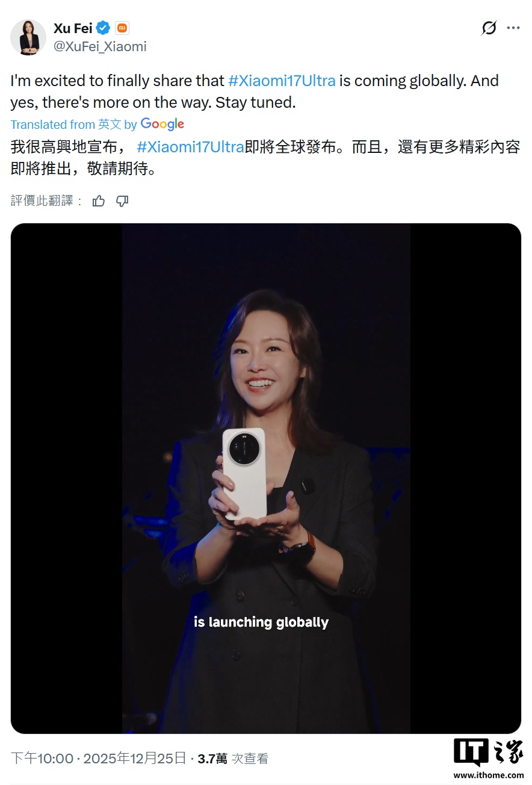532x785 pixels.
Task: Click the Google logo in translation credit
Action: [x=162, y=124]
